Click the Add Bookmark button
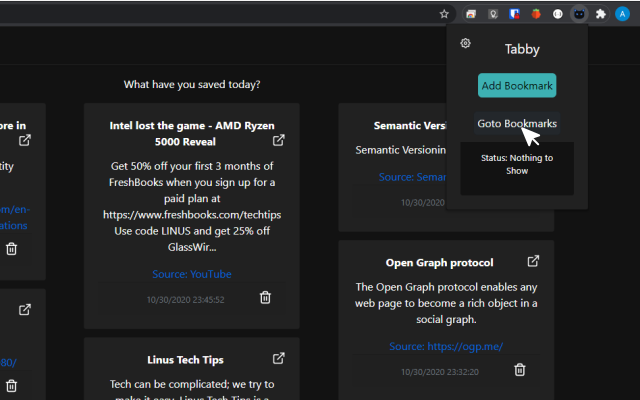This screenshot has width=640, height=400. [517, 85]
